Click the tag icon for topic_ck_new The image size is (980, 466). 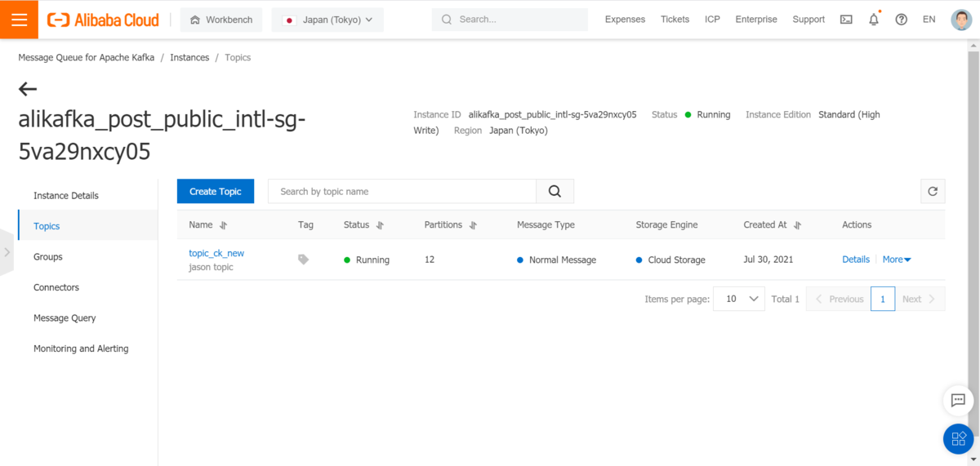click(x=304, y=260)
